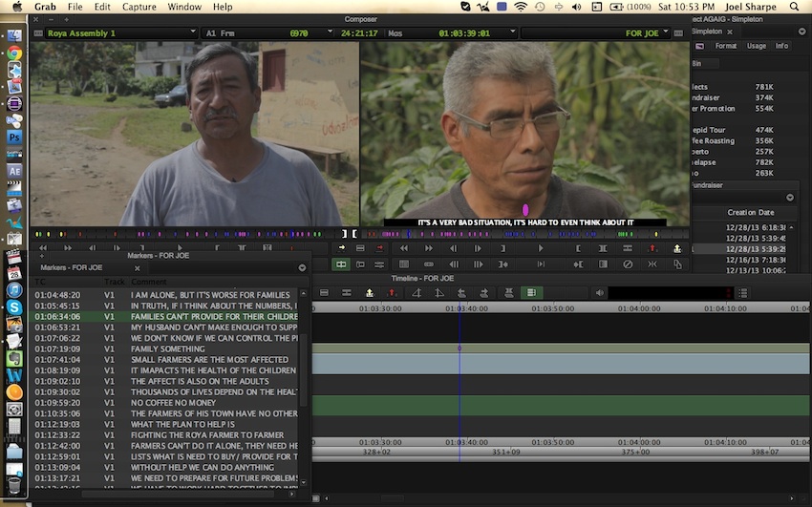Open the Markers window fast menu arrow
Screen dimensions: 812x507
pos(302,268)
